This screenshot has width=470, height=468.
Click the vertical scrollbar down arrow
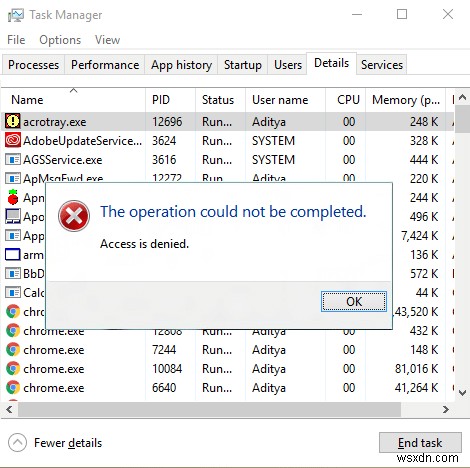pos(462,392)
